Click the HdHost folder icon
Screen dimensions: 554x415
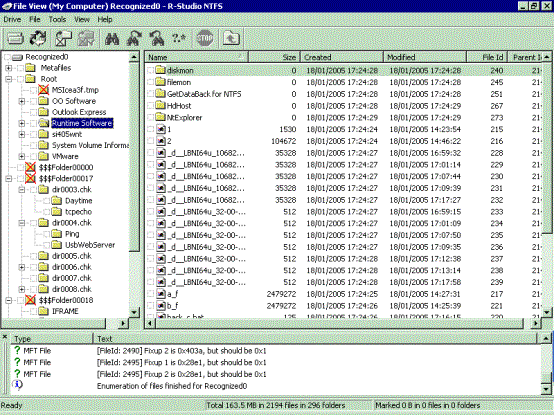161,105
